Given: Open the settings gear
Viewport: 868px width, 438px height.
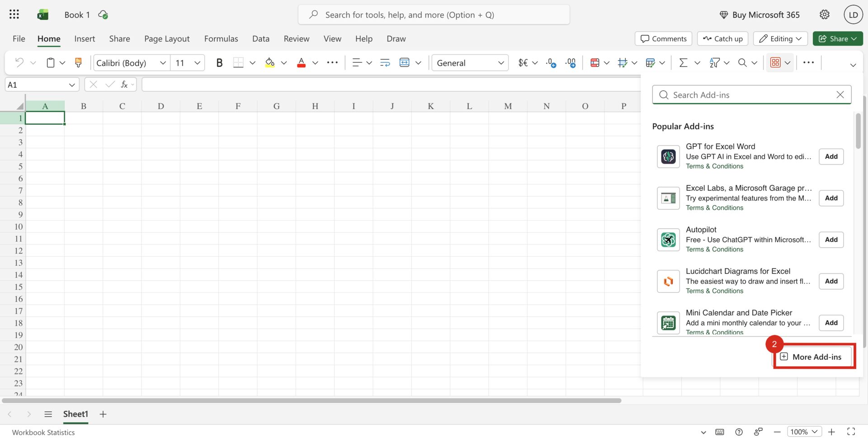Looking at the screenshot, I should (825, 14).
